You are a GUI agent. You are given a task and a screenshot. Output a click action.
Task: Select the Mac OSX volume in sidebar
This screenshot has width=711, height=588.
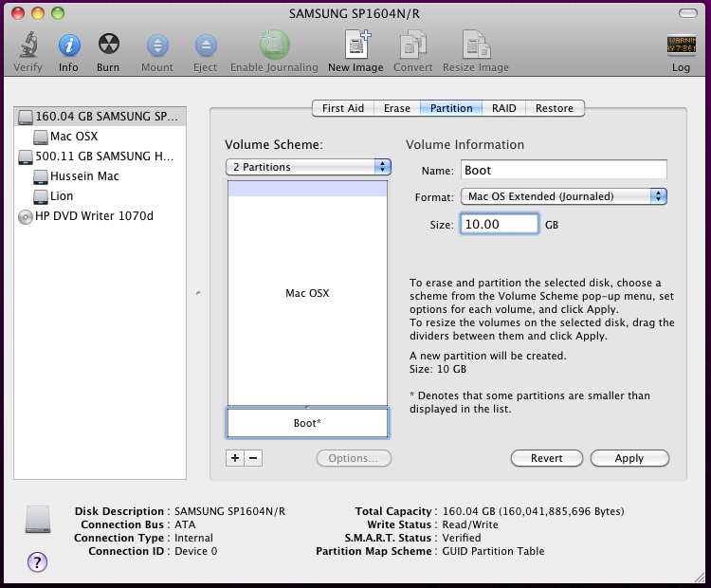(100, 137)
